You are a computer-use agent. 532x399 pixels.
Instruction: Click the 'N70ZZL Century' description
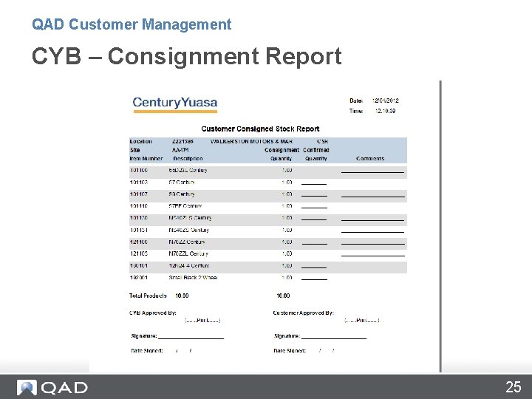point(188,253)
